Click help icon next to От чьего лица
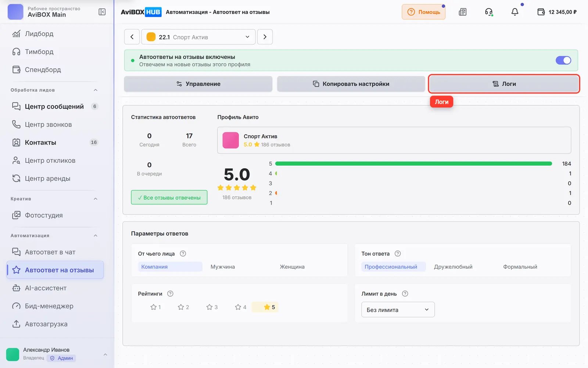588x368 pixels. [183, 254]
